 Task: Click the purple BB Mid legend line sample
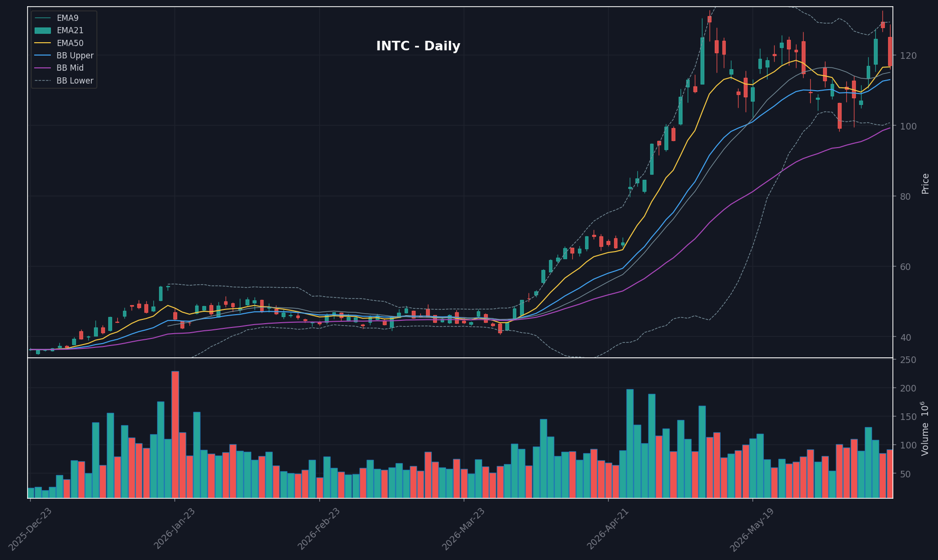pos(43,68)
